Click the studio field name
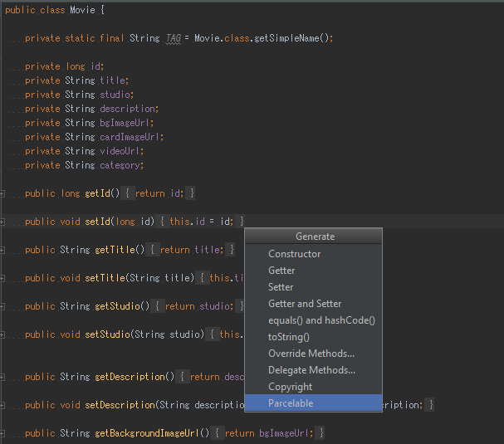Image resolution: width=504 pixels, height=444 pixels. pyautogui.click(x=115, y=95)
